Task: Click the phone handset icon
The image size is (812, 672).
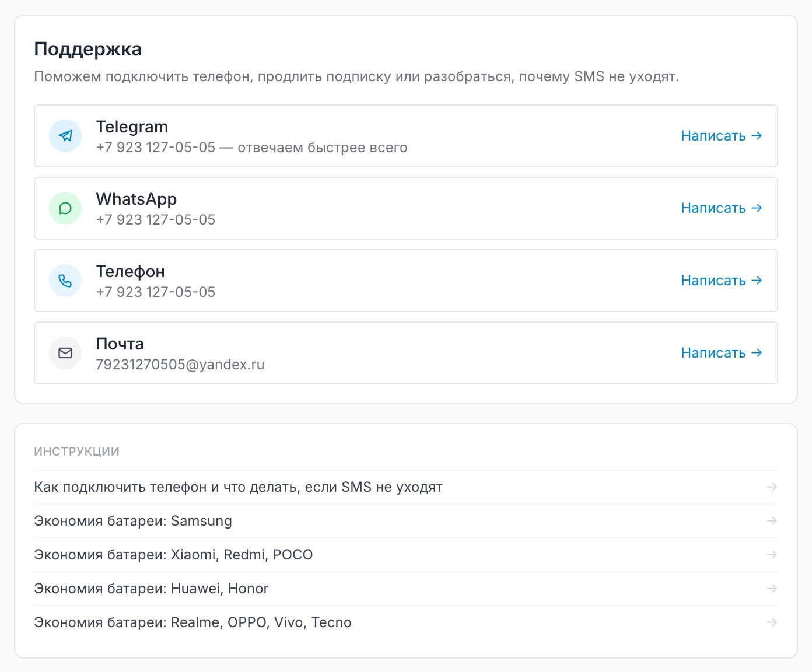Action: pos(65,281)
